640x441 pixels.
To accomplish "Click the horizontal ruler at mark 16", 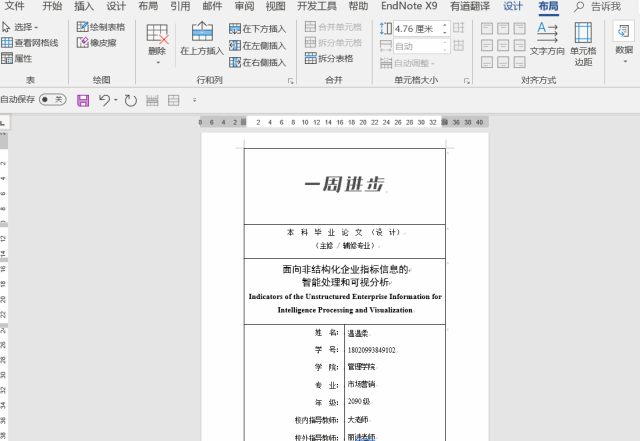I will click(x=340, y=122).
